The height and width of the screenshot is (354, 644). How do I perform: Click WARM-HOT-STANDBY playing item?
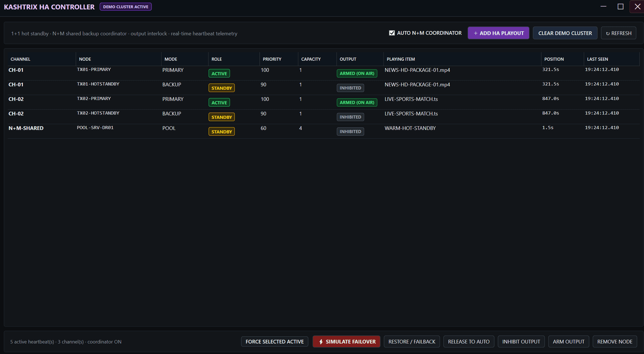[410, 128]
